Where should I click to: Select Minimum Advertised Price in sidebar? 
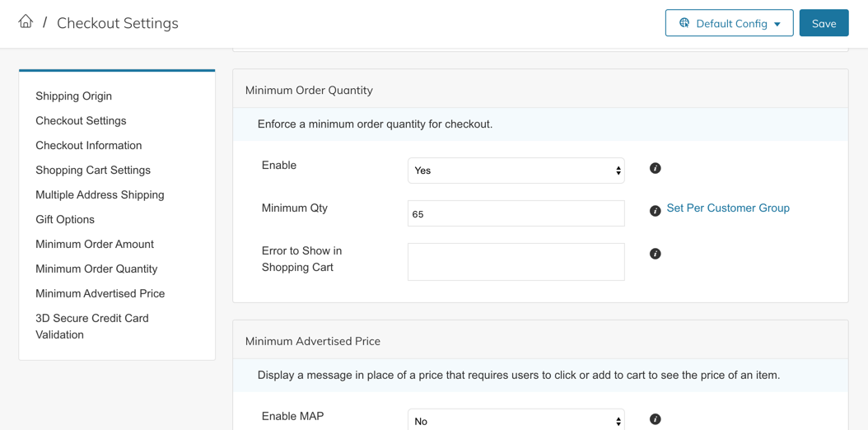tap(100, 293)
